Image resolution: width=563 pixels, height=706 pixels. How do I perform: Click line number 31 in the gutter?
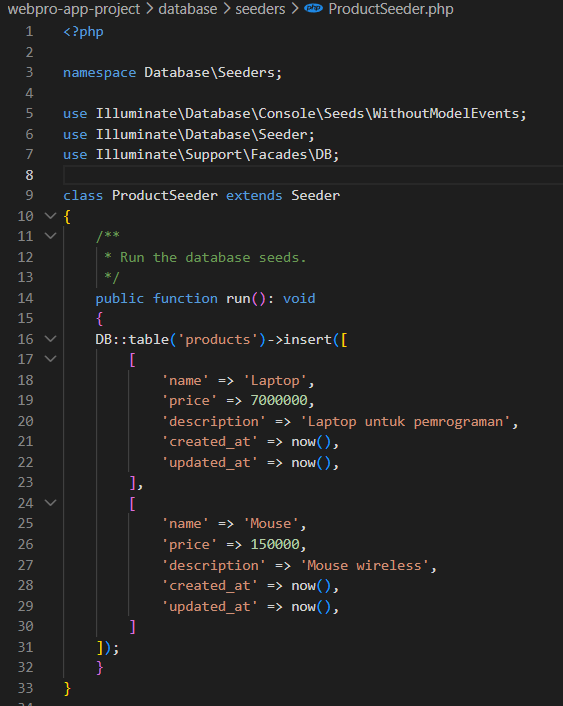coord(25,647)
